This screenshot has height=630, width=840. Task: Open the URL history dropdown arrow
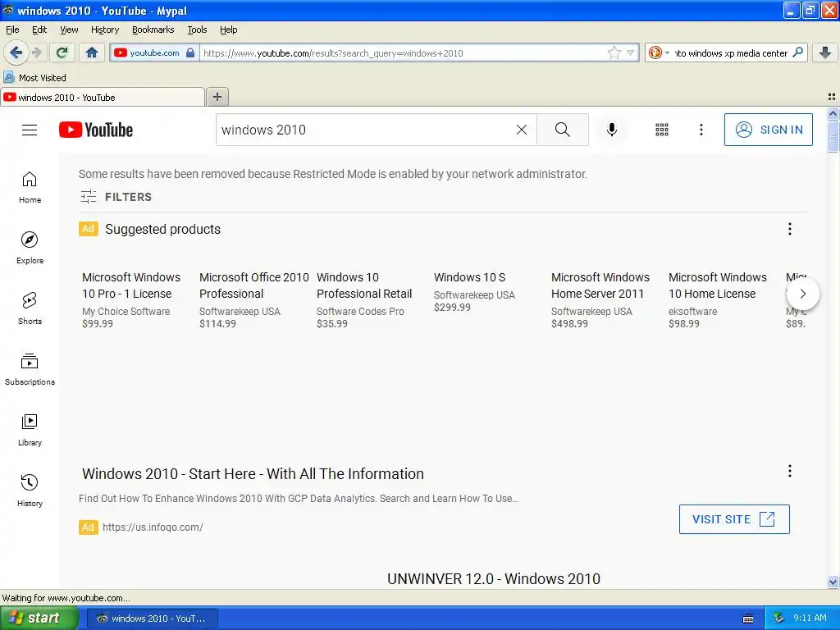(x=631, y=52)
